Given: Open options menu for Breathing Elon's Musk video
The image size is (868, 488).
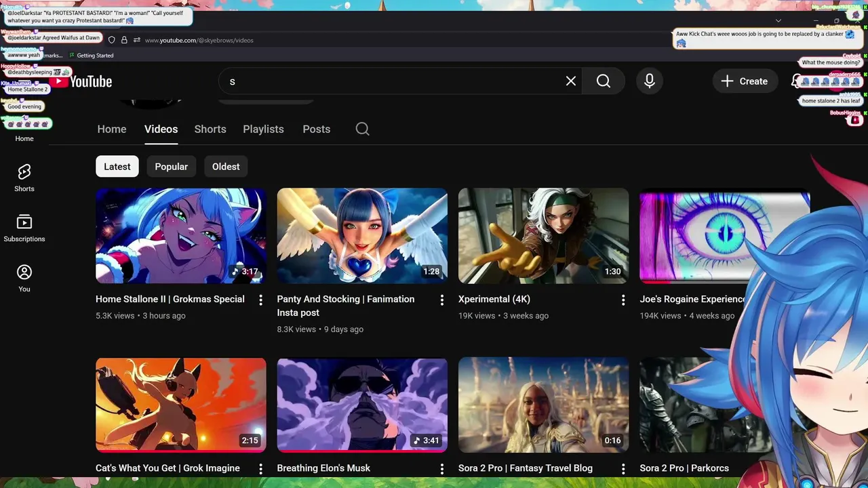Looking at the screenshot, I should pyautogui.click(x=442, y=469).
